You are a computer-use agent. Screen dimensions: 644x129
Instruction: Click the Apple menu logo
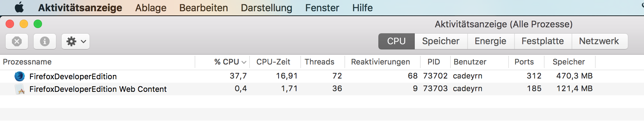[x=19, y=7]
